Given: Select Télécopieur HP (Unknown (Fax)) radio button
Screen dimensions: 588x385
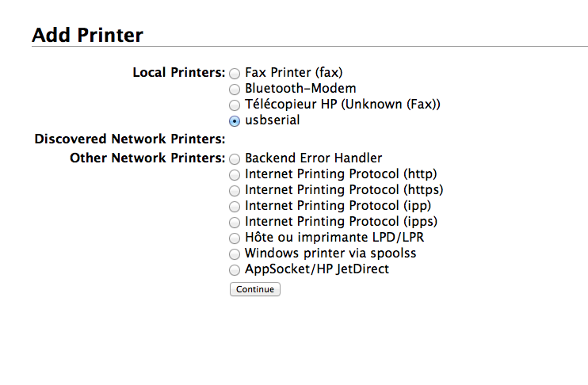Looking at the screenshot, I should click(235, 105).
